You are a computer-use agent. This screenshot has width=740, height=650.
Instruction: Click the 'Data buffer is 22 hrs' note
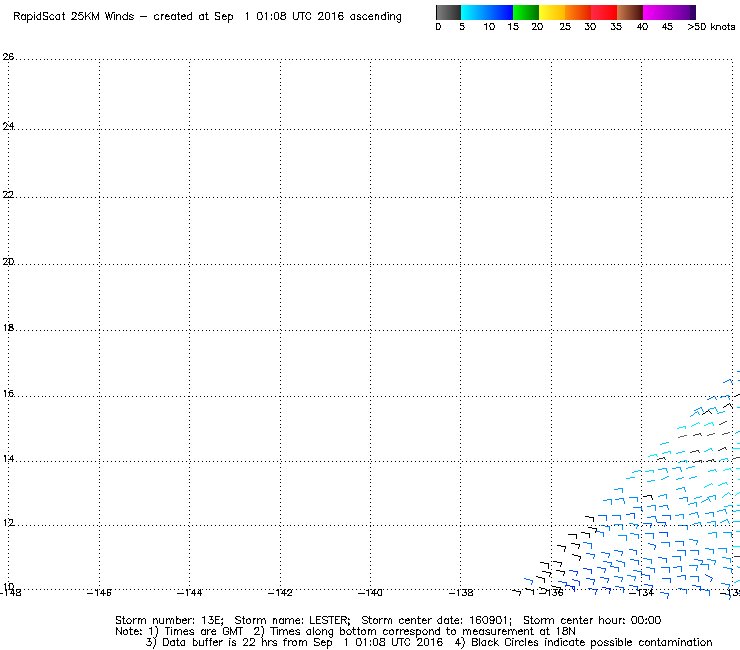pyautogui.click(x=294, y=642)
